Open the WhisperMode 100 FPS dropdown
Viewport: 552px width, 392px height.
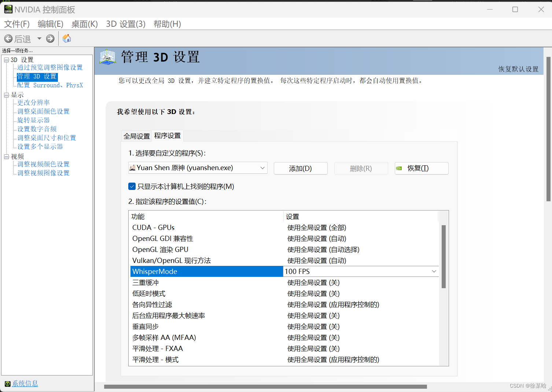tap(361, 271)
